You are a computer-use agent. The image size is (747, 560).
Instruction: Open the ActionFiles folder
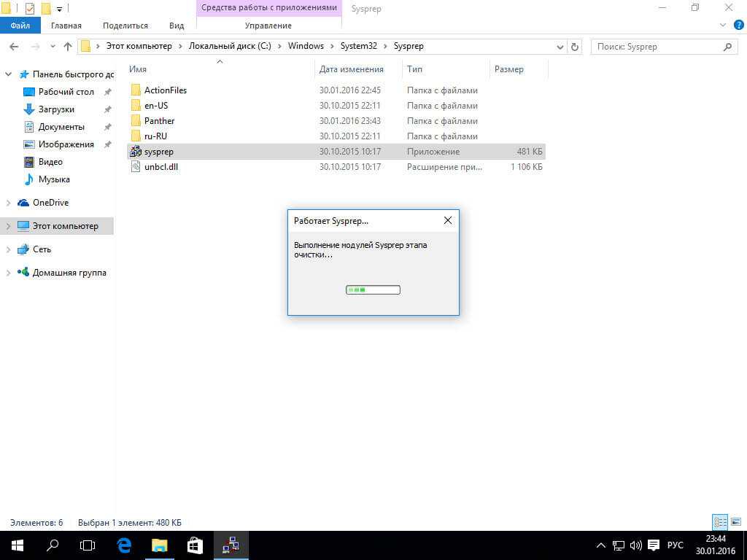[165, 90]
